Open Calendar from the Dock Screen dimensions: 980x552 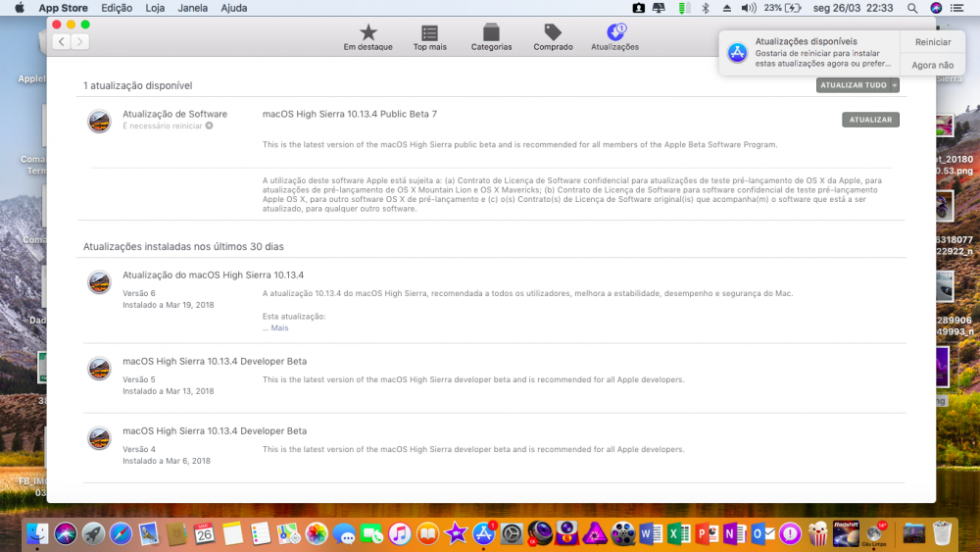click(205, 534)
